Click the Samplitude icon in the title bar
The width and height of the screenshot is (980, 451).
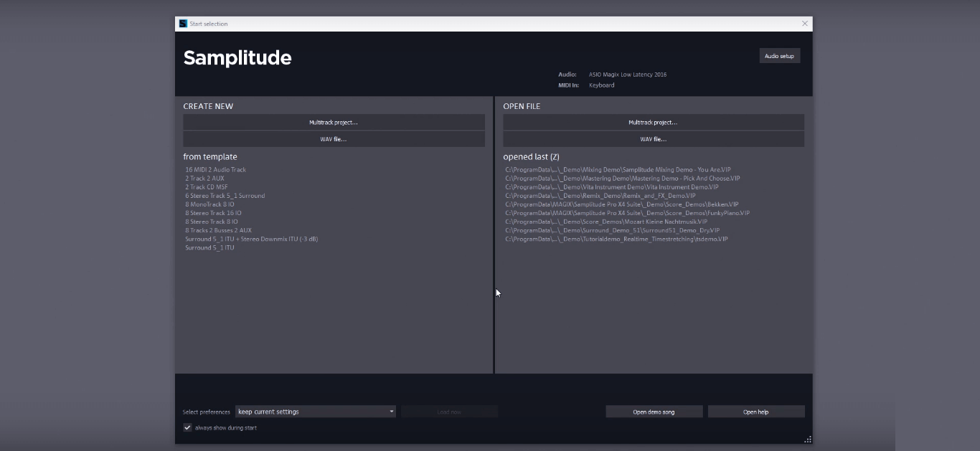click(183, 24)
